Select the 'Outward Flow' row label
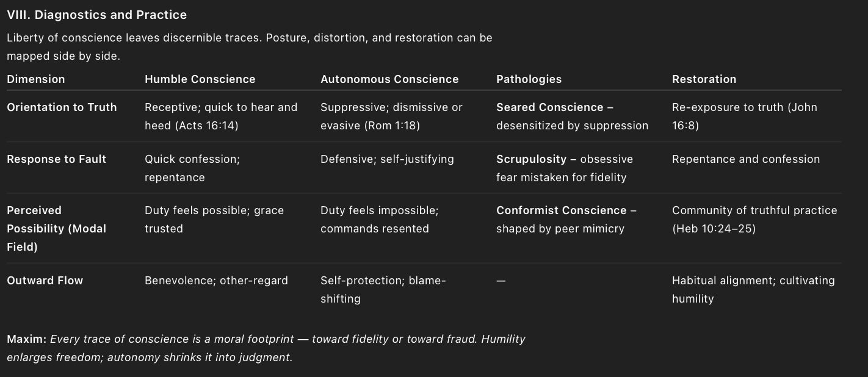Image resolution: width=868 pixels, height=377 pixels. click(x=45, y=281)
